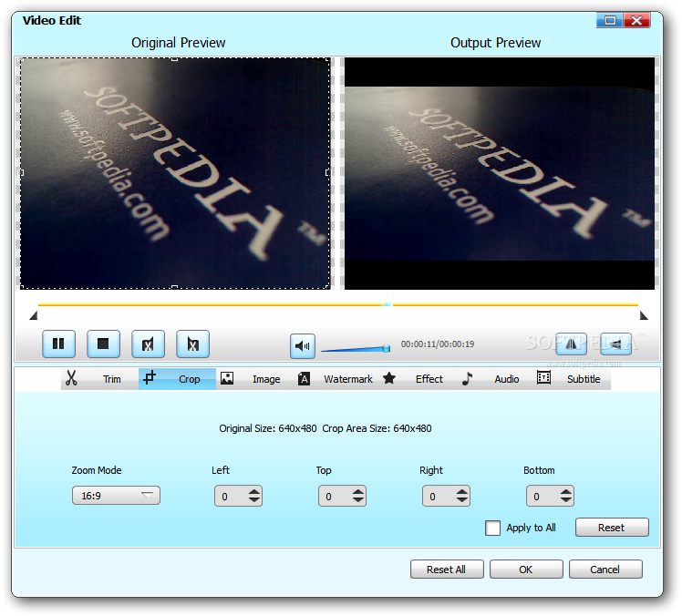Enable the Apply to All checkbox
Image resolution: width=682 pixels, height=616 pixels.
pyautogui.click(x=492, y=529)
